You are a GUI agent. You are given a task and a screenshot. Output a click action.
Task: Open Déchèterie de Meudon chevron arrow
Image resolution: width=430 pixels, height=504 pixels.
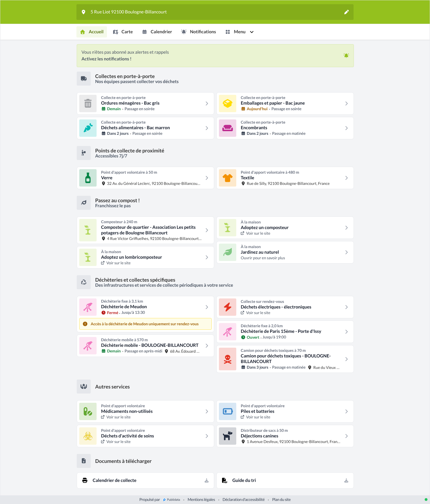[207, 307]
